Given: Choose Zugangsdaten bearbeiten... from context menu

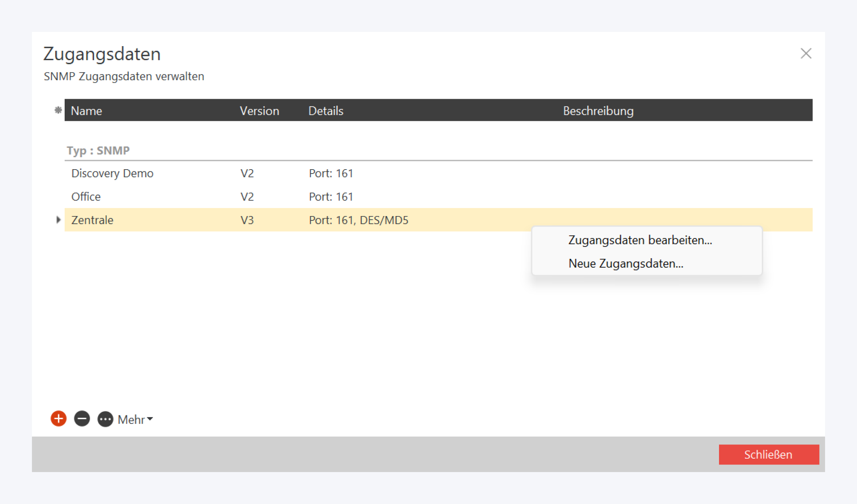Looking at the screenshot, I should pos(640,240).
